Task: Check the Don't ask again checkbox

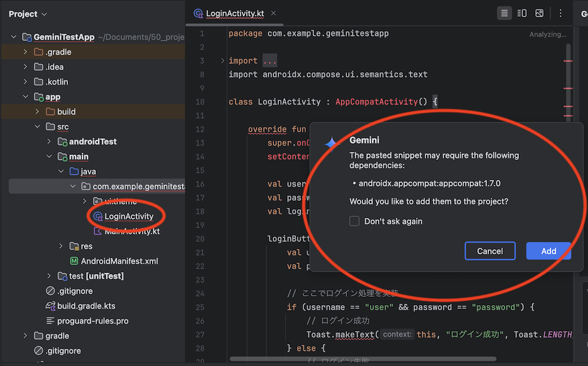Action: tap(354, 221)
